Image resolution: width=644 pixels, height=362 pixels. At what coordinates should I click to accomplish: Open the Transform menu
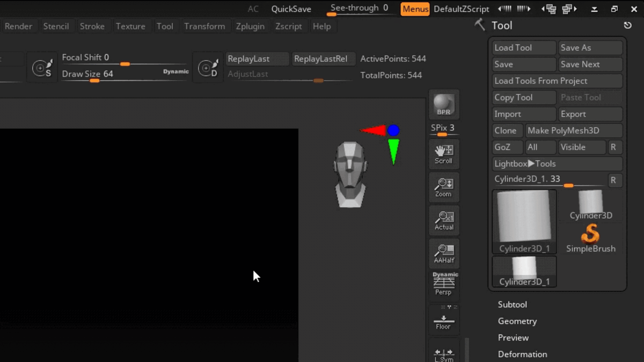point(204,26)
